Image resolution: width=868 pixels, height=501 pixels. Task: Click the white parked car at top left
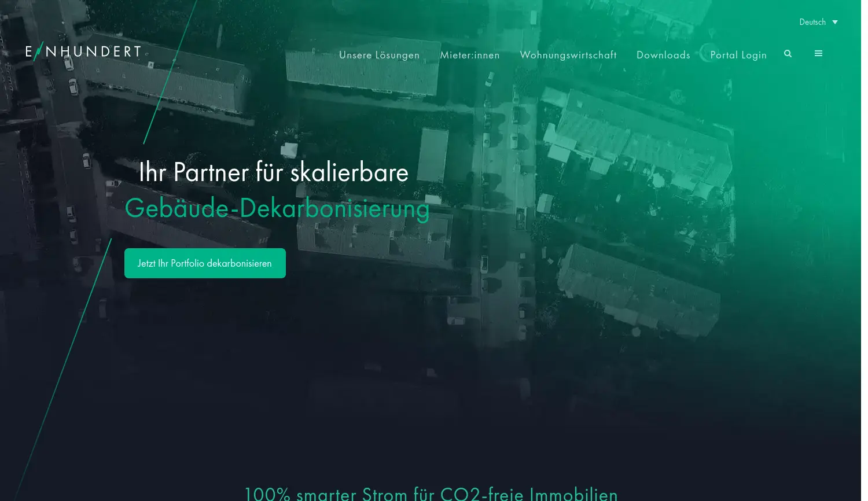pyautogui.click(x=73, y=86)
